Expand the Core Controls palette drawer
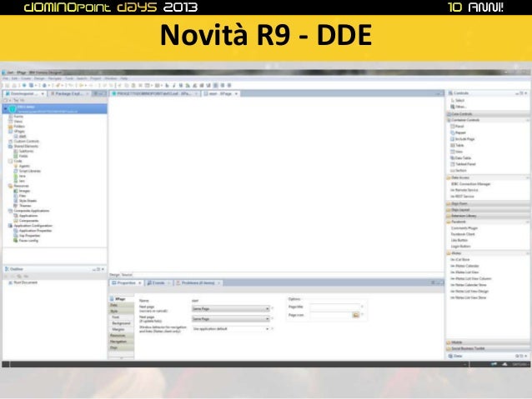The width and height of the screenshot is (532, 399). point(488,114)
